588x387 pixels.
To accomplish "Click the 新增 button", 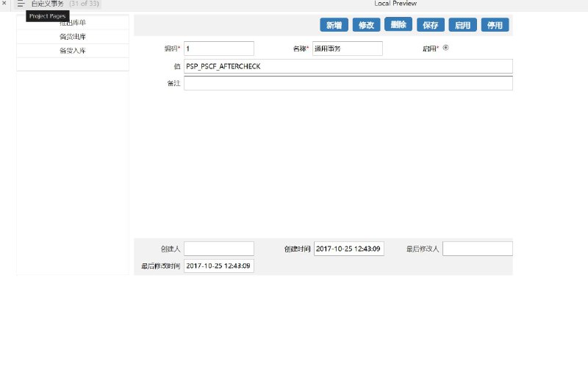I will coord(334,25).
